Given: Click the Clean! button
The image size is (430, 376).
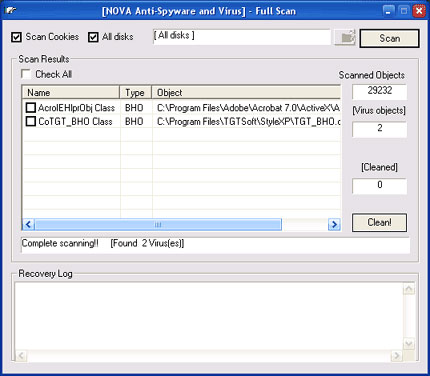Looking at the screenshot, I should [x=379, y=222].
